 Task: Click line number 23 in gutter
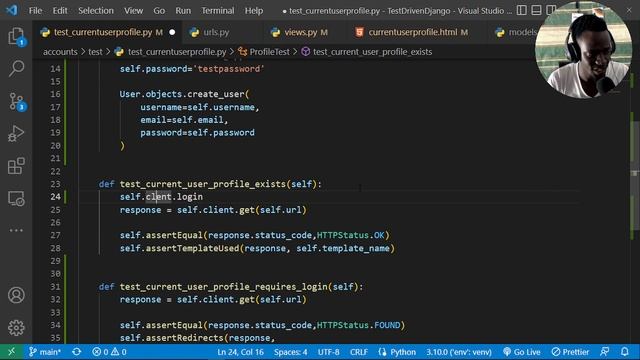tap(55, 184)
